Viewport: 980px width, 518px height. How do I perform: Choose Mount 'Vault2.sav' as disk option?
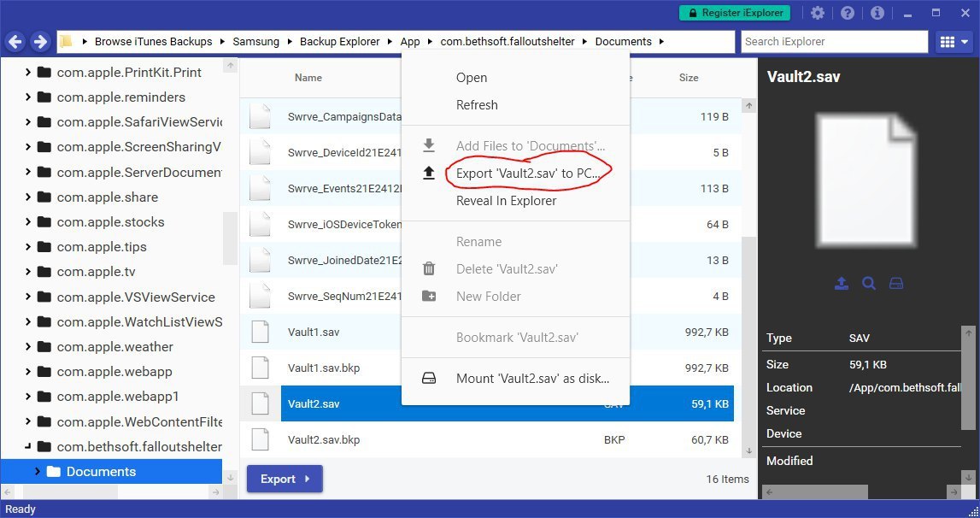[532, 379]
